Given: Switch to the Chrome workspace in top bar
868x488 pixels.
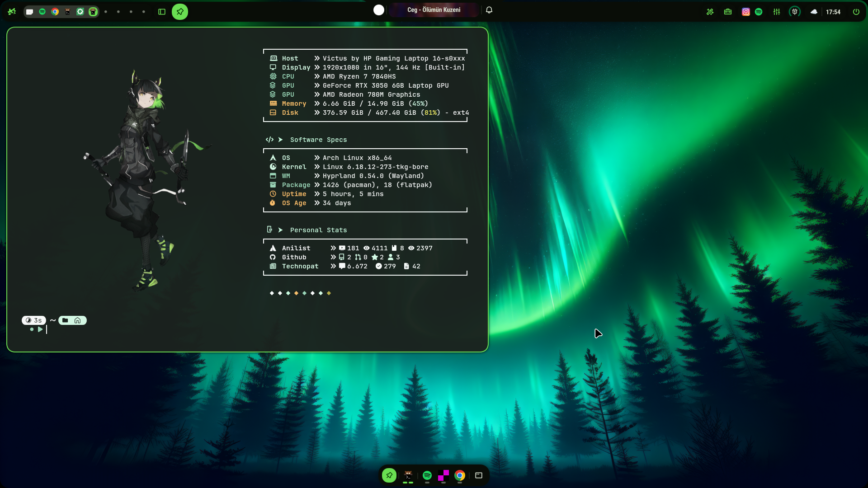Looking at the screenshot, I should click(x=55, y=12).
